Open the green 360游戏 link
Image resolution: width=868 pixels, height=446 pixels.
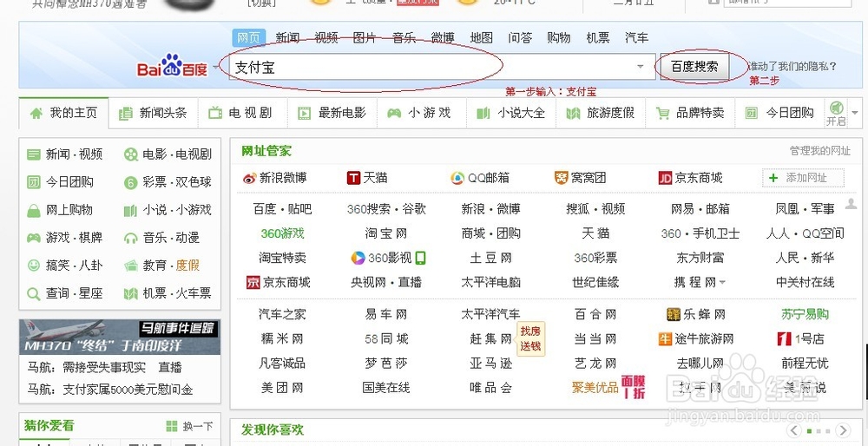click(x=282, y=233)
